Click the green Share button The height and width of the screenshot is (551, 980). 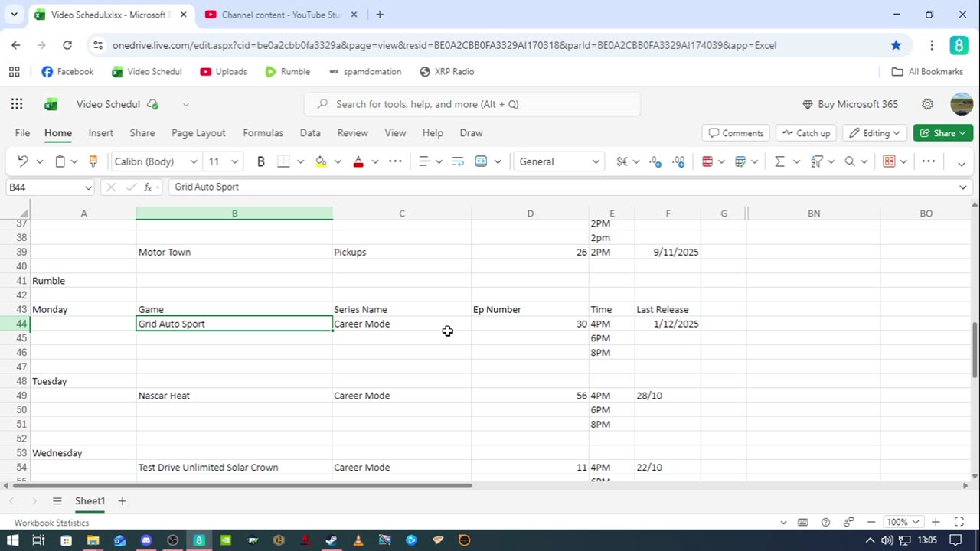tap(943, 133)
